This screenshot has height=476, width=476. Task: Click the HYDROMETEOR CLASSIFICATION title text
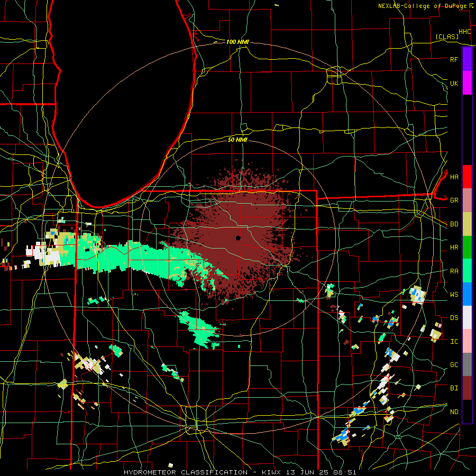[x=186, y=472]
